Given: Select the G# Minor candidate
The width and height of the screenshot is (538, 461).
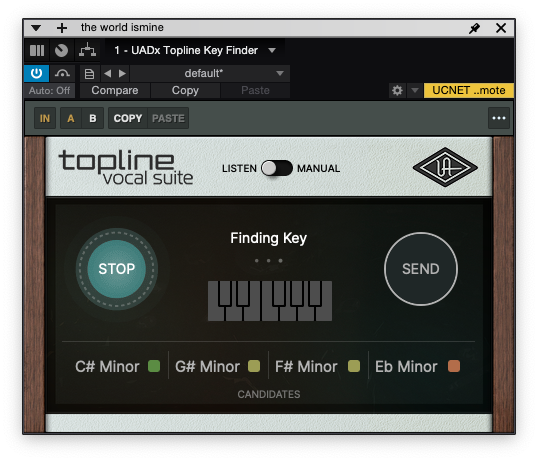Looking at the screenshot, I should coord(207,367).
